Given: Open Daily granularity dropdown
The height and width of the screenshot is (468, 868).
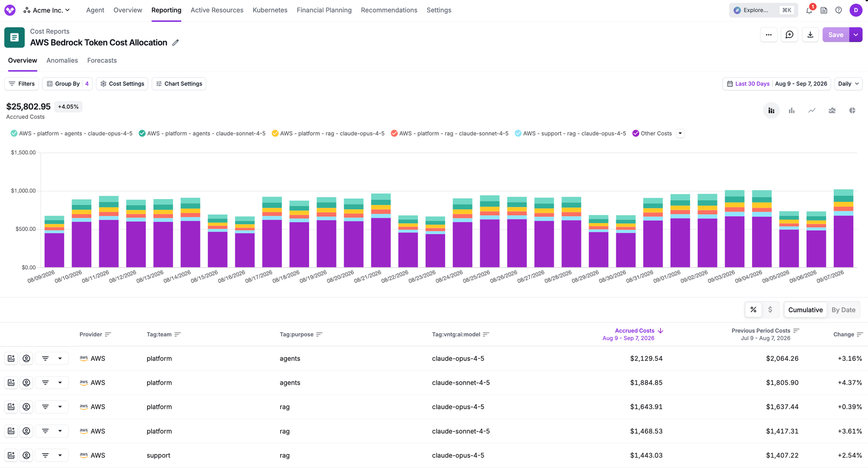Looking at the screenshot, I should (x=848, y=84).
